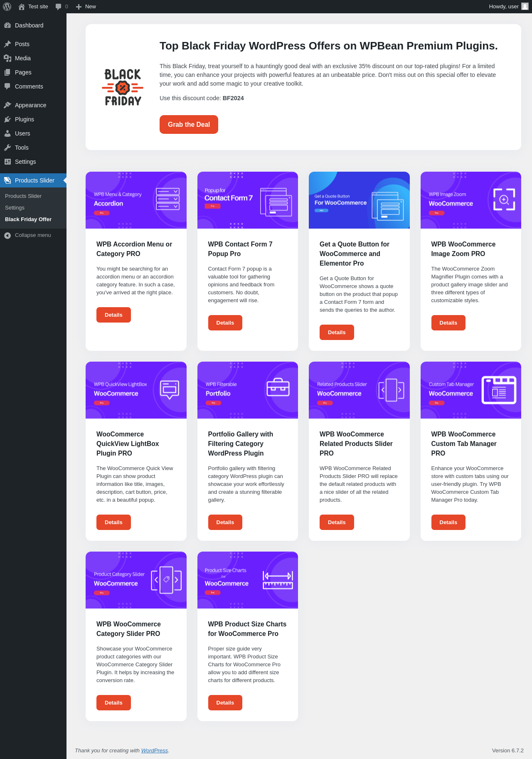Open Users menu item
Screen dimensions: 532x759
[33, 133]
